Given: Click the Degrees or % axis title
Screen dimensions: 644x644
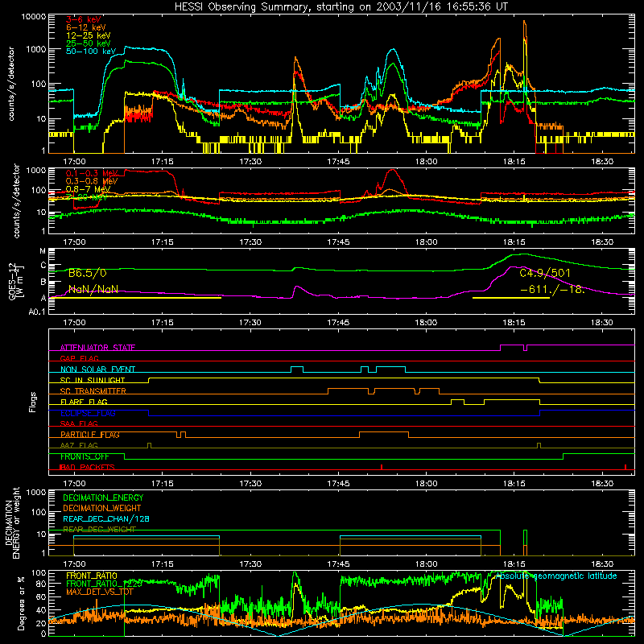Looking at the screenshot, I should 21,603.
